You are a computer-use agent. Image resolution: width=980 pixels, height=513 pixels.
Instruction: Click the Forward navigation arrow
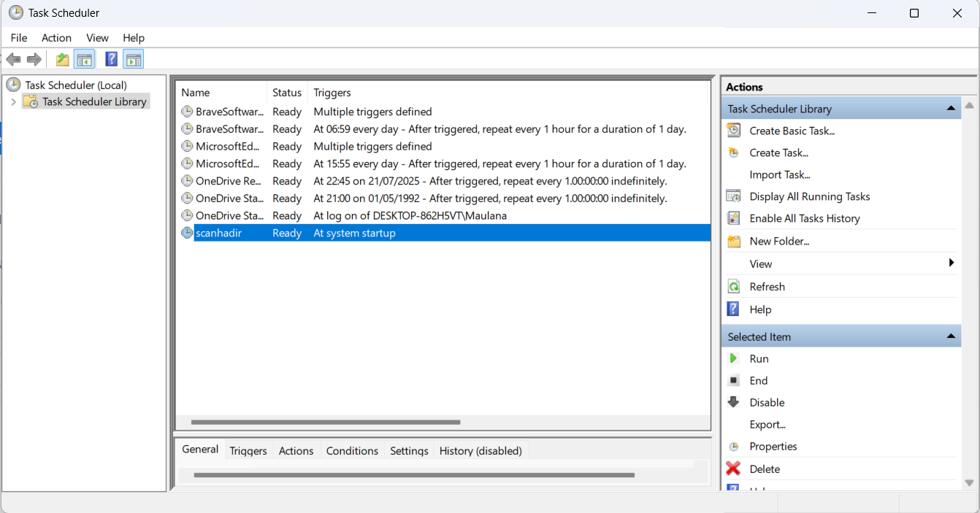(x=34, y=59)
